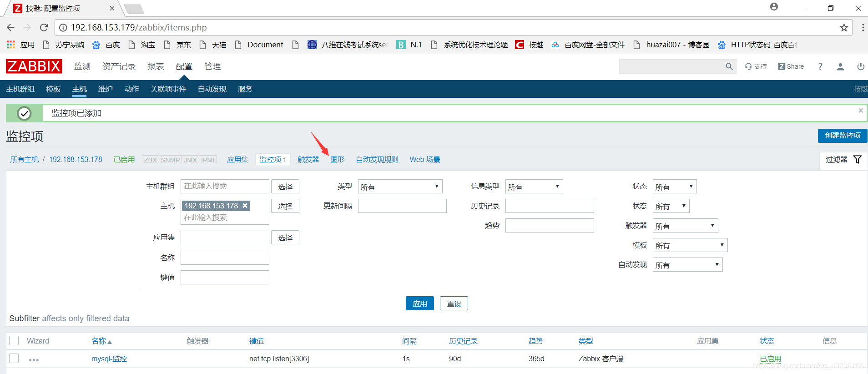Remove host tag 192.168.153.178 with X
The image size is (868, 374).
pyautogui.click(x=245, y=206)
